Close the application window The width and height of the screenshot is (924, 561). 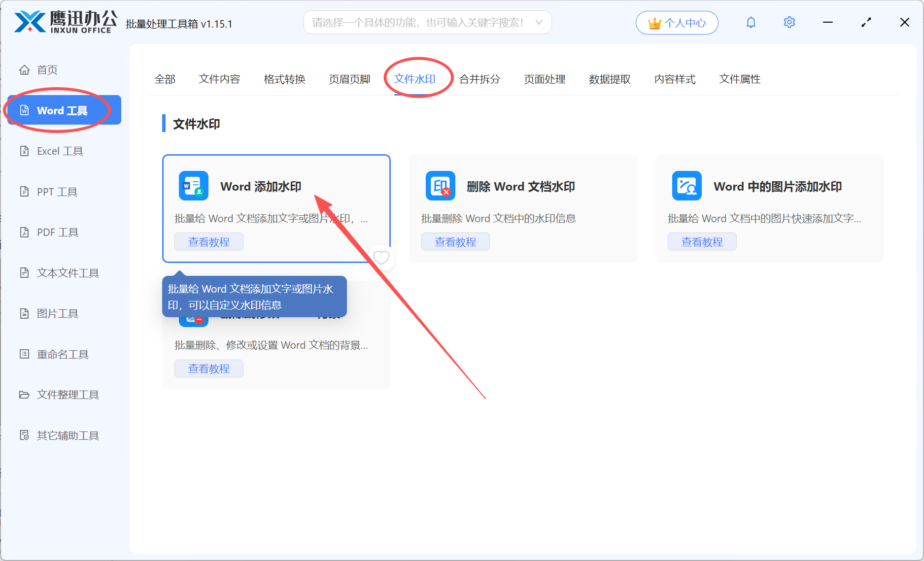[904, 23]
